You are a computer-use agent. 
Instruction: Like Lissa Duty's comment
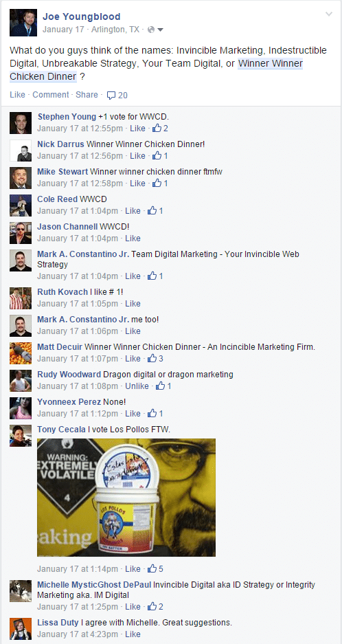tap(133, 634)
